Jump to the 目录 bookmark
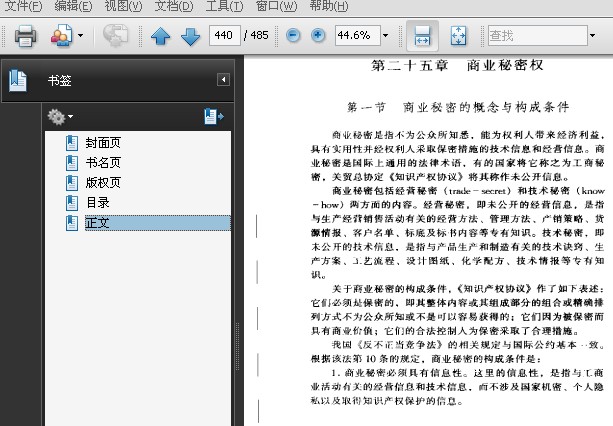Viewport: 613px width, 426px height. [x=97, y=202]
